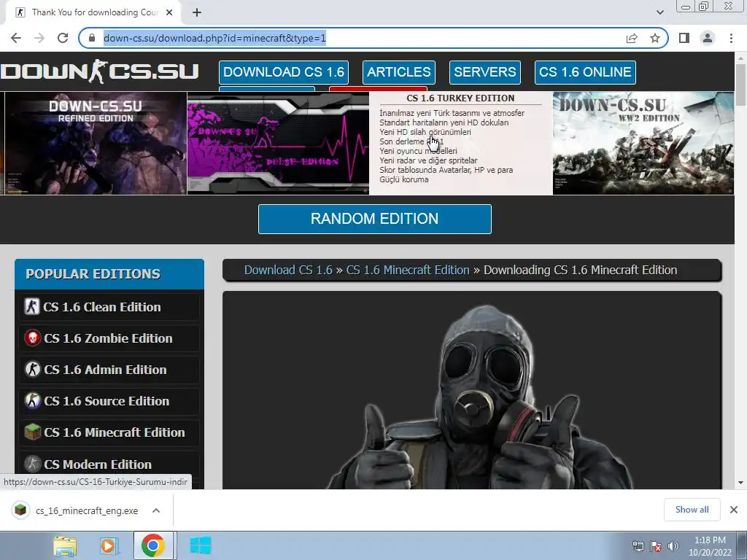747x560 pixels.
Task: Click the Windows logo taskbar icon
Action: [x=200, y=546]
